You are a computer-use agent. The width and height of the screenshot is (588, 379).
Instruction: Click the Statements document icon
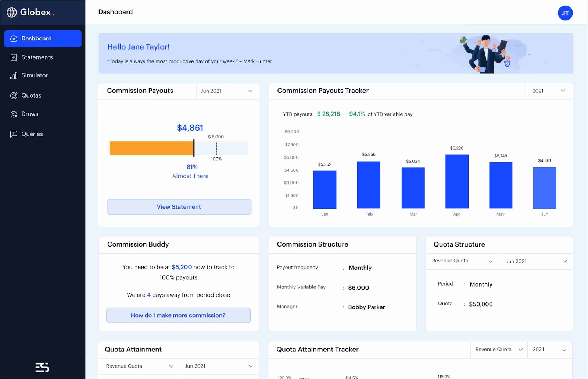pos(14,57)
